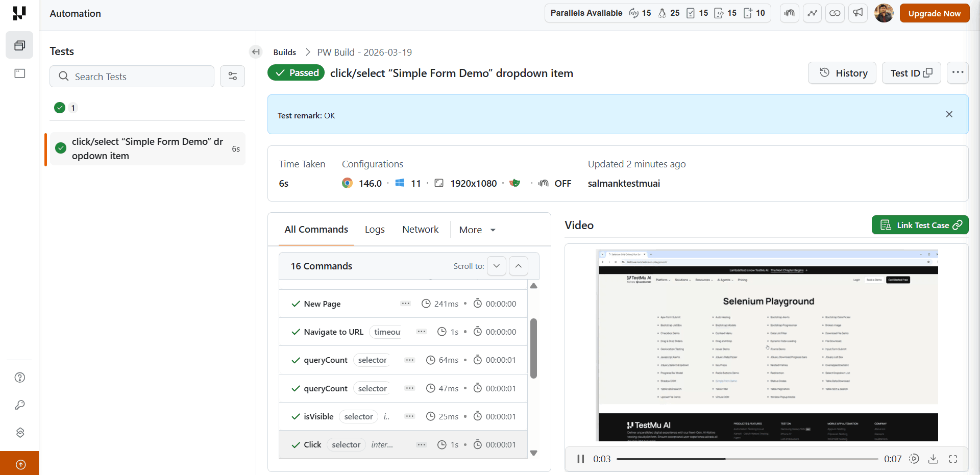Pause the test video playback

point(580,459)
